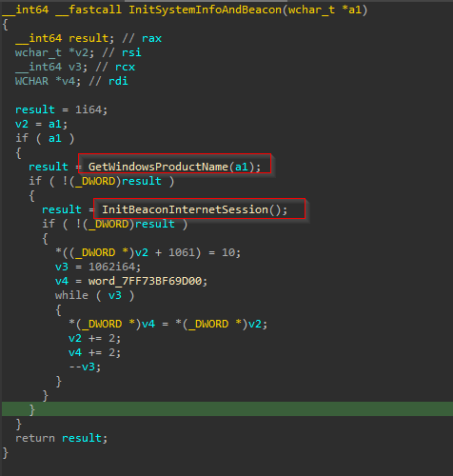Click '*(_DWORD *)v4 = *(_DWORD *)v2;' line
This screenshot has width=453, height=476.
(167, 324)
